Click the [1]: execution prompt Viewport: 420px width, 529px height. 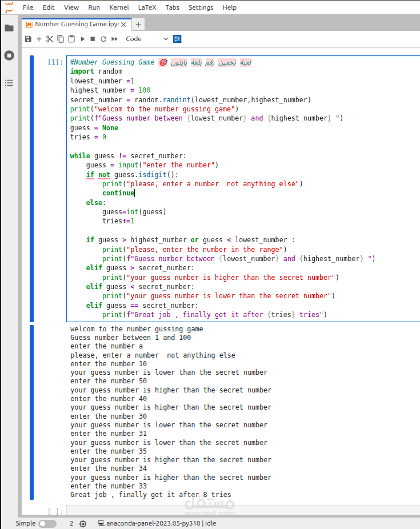(55, 62)
